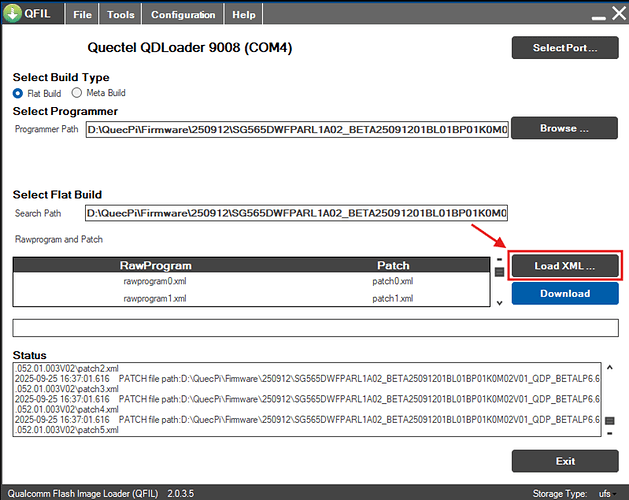Image resolution: width=629 pixels, height=500 pixels.
Task: Click the Quectel QDLoader 9008 (COM4) label
Action: 190,48
